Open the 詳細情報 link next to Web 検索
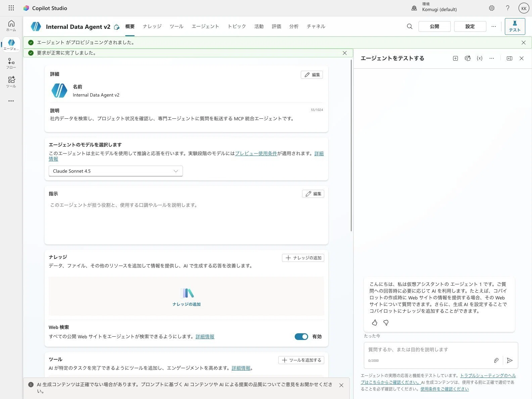Viewport: 532px width, 399px height. (x=205, y=337)
